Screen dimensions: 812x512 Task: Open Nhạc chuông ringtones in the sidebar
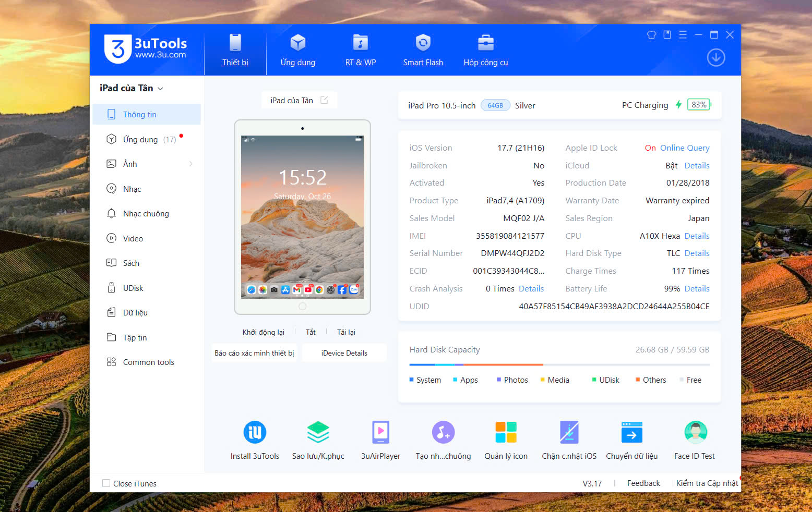pos(147,213)
